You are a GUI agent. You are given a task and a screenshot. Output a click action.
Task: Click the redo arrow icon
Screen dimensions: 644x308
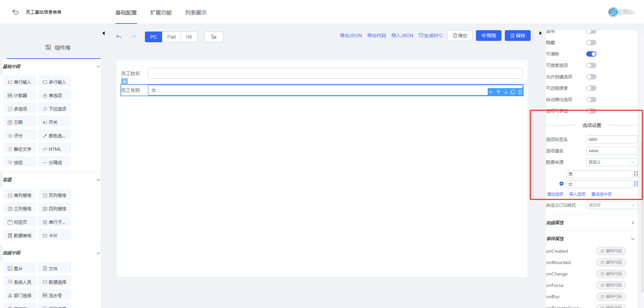pos(133,37)
